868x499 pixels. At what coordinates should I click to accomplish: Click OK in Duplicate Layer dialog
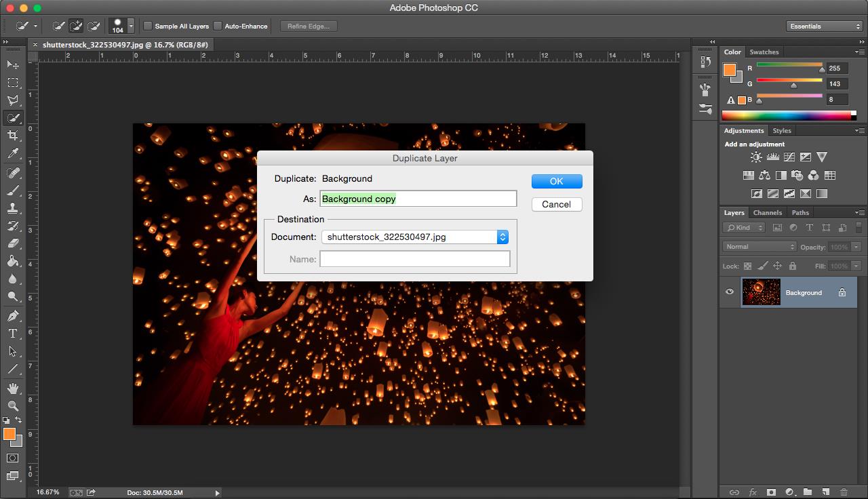(x=556, y=181)
